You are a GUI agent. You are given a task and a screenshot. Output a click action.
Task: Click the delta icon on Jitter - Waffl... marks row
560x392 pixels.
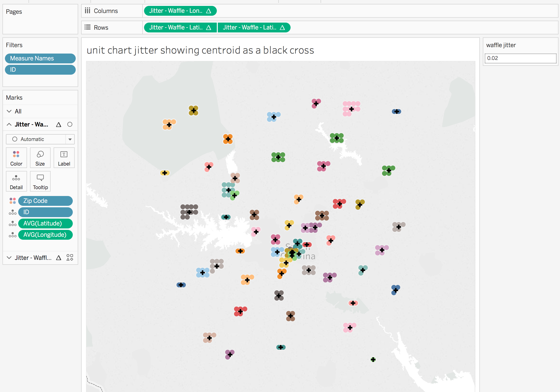pyautogui.click(x=59, y=258)
